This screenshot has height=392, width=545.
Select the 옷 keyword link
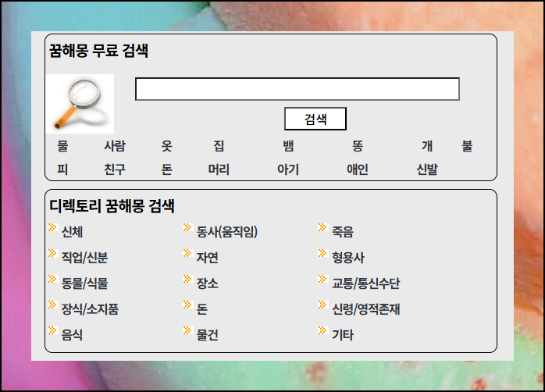(167, 146)
